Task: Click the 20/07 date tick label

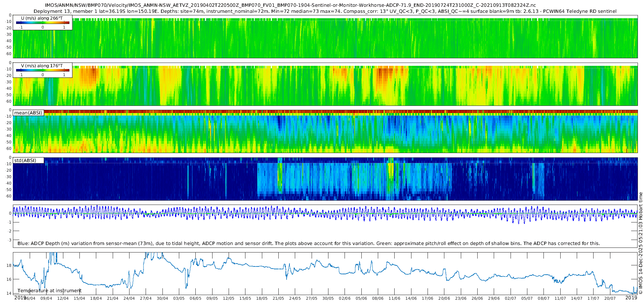Action: click(x=610, y=299)
